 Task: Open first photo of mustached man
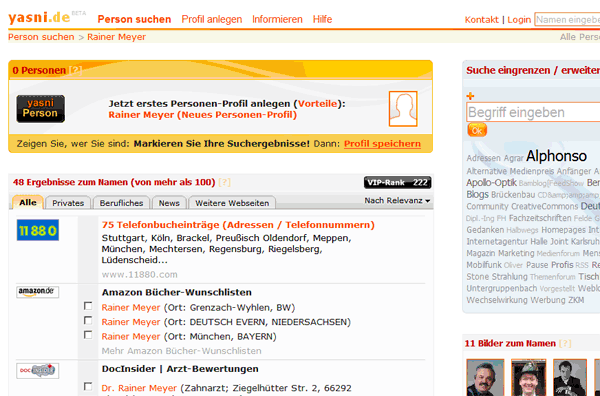(485, 377)
